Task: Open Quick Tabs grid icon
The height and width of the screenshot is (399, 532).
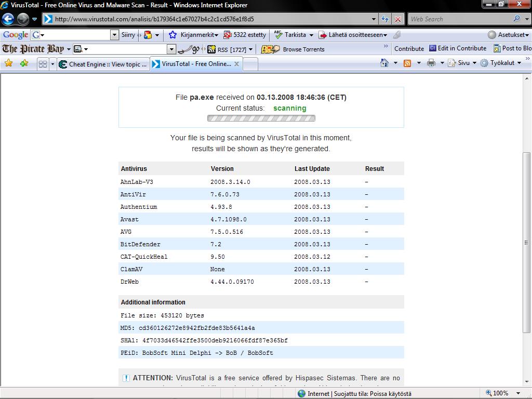Action: pyautogui.click(x=43, y=64)
